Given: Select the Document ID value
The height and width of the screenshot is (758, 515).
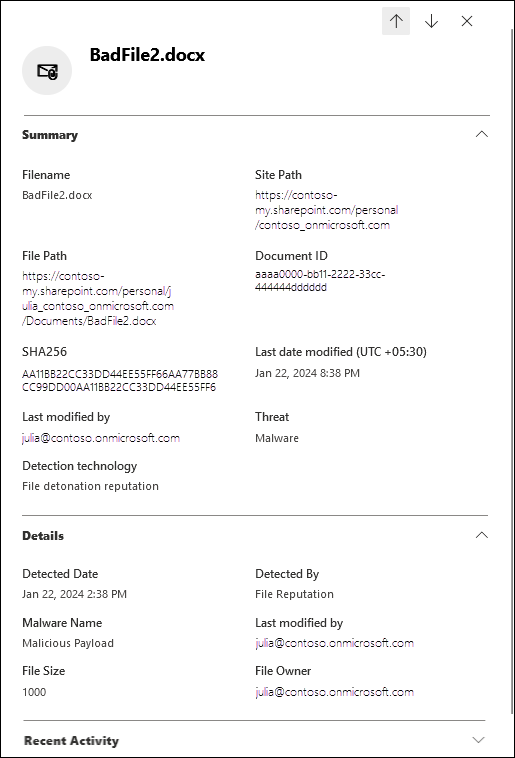Looking at the screenshot, I should click(320, 280).
